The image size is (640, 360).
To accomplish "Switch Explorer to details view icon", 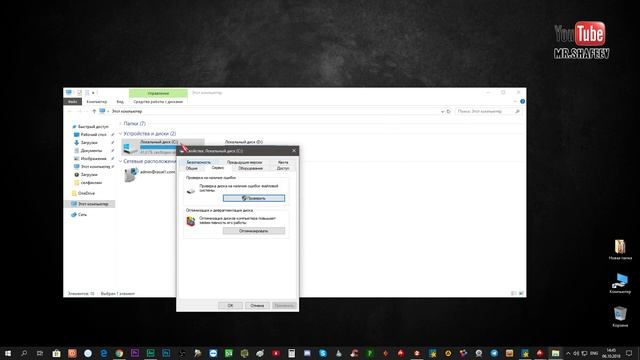I will coord(514,293).
